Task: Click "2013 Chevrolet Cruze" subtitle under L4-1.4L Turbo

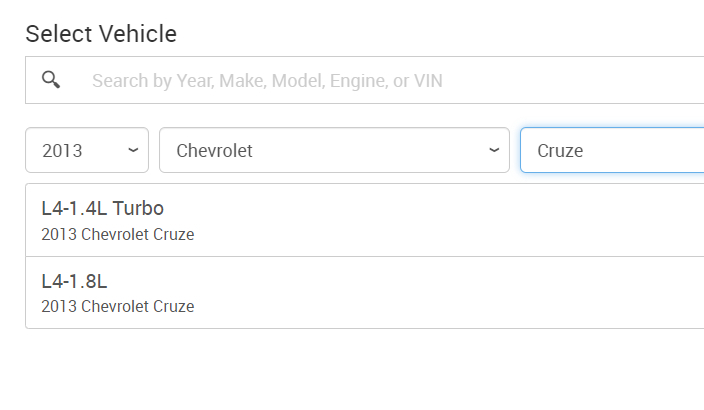Action: tap(117, 235)
